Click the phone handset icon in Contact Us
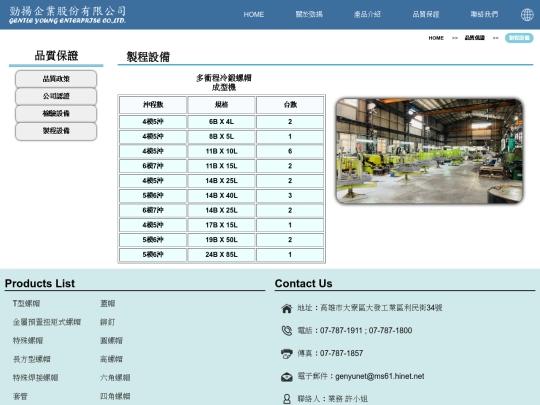 [287, 331]
